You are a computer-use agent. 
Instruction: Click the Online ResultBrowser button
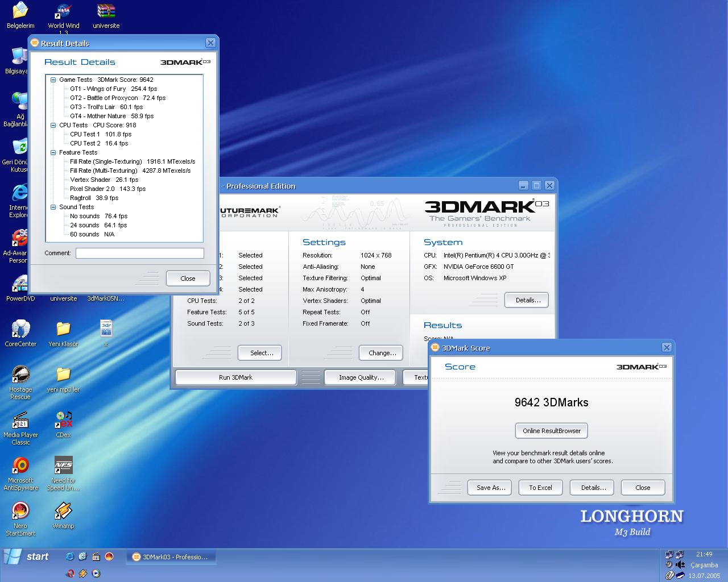coord(552,431)
